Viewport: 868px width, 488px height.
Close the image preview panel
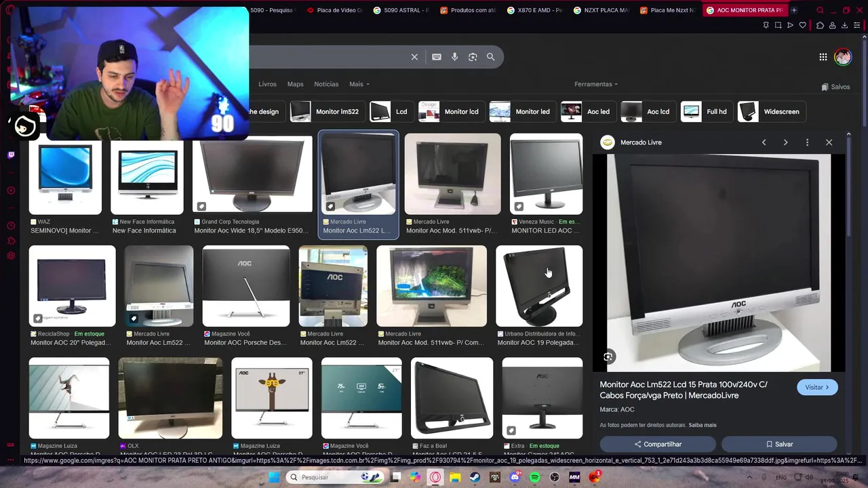coord(829,142)
